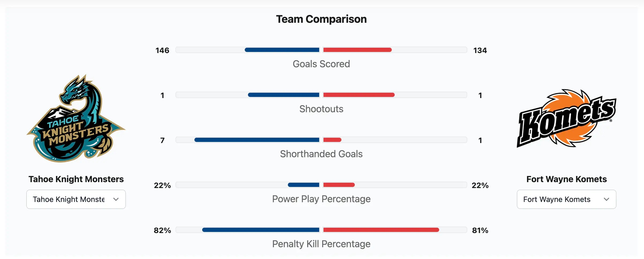Click the 146 goals value
Screen dimensions: 644x259
162,50
